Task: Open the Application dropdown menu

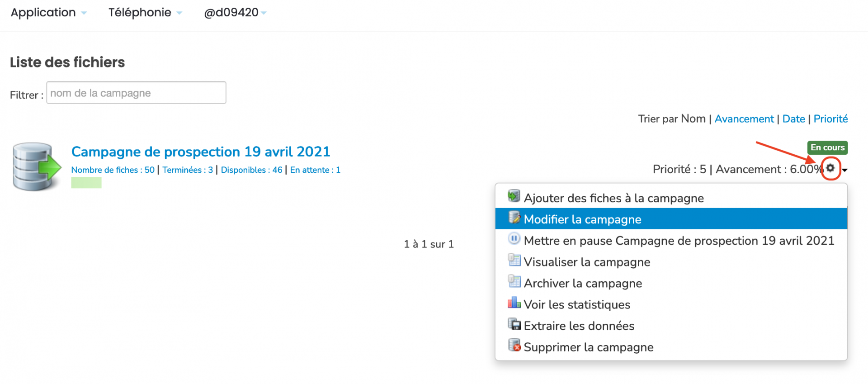Action: [x=48, y=12]
